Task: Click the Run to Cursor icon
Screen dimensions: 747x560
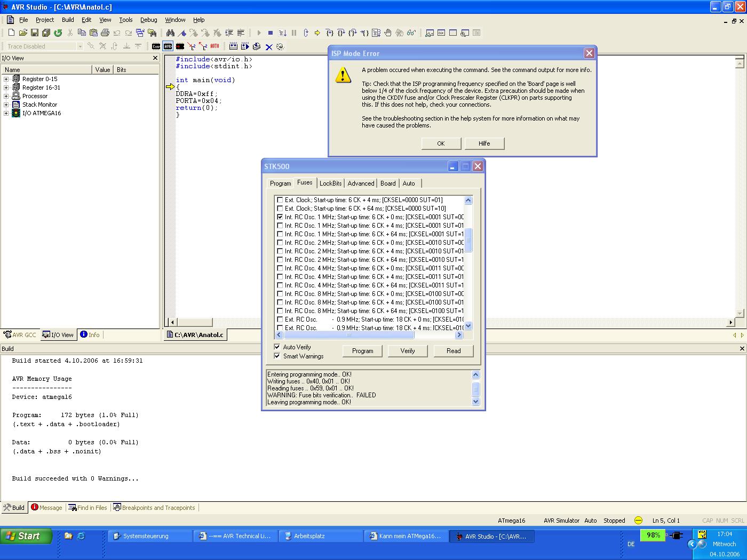Action: (x=364, y=33)
